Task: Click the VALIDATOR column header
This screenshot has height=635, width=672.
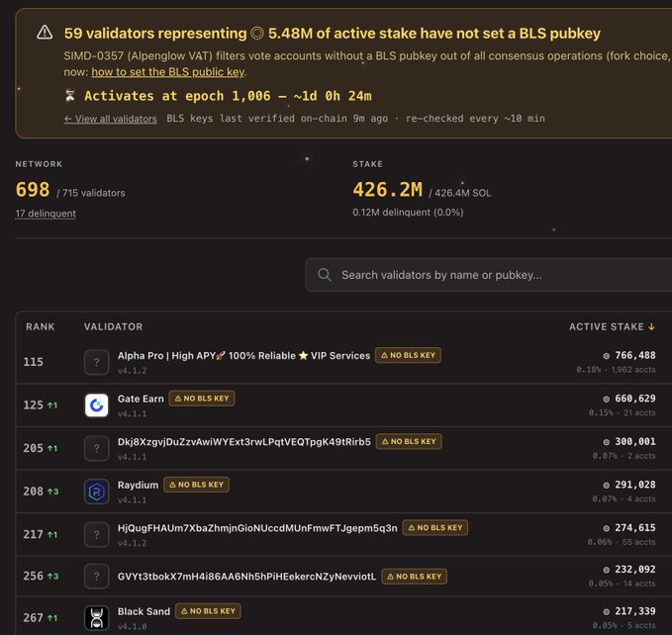Action: click(x=113, y=326)
